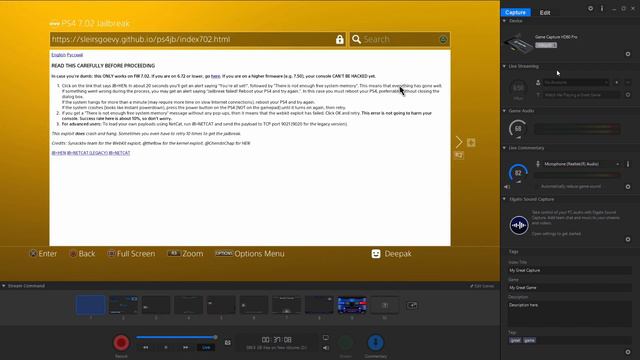
Task: Click the stream title field in Live Streaming
Action: [x=580, y=95]
